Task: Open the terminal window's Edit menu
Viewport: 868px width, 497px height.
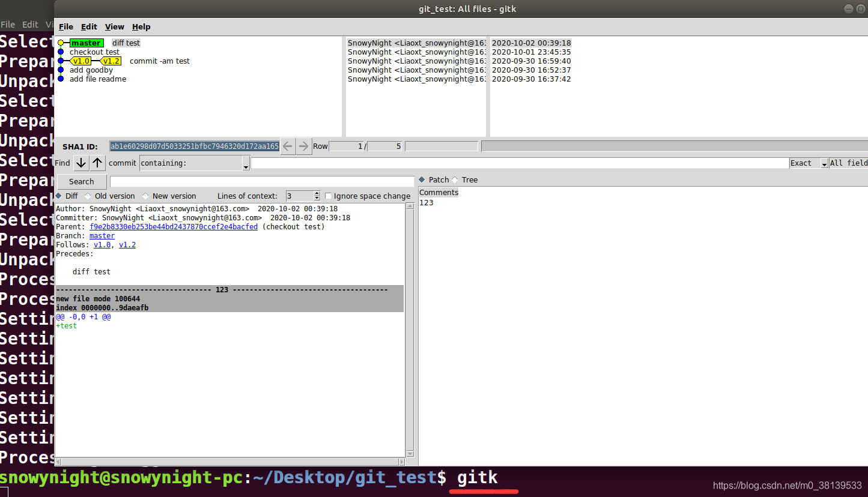Action: tap(30, 25)
